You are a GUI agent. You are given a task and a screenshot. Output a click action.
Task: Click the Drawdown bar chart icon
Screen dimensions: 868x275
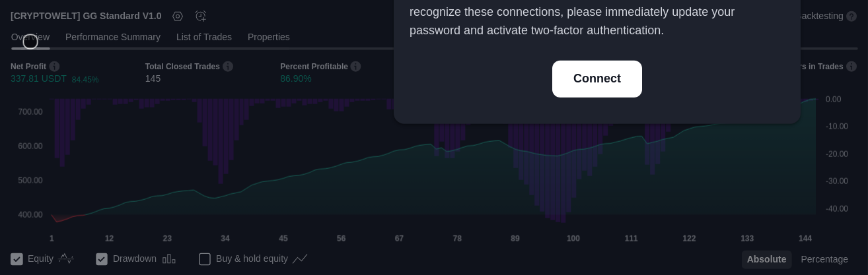coord(169,259)
